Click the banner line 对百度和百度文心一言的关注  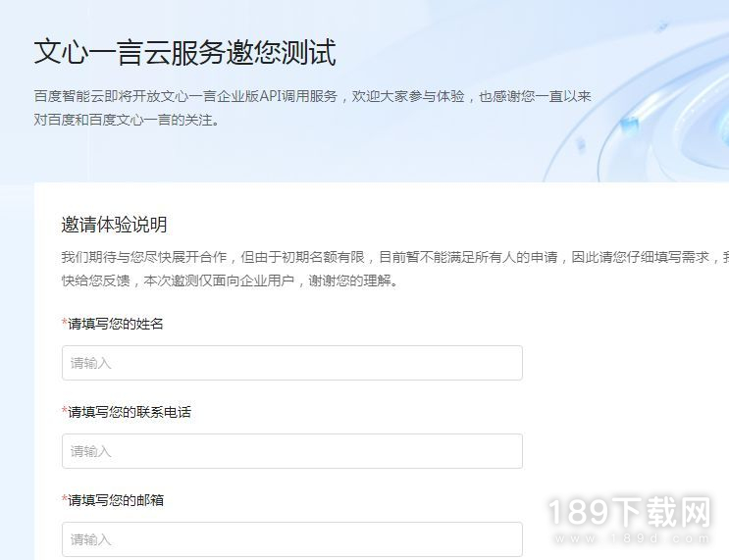(127, 120)
